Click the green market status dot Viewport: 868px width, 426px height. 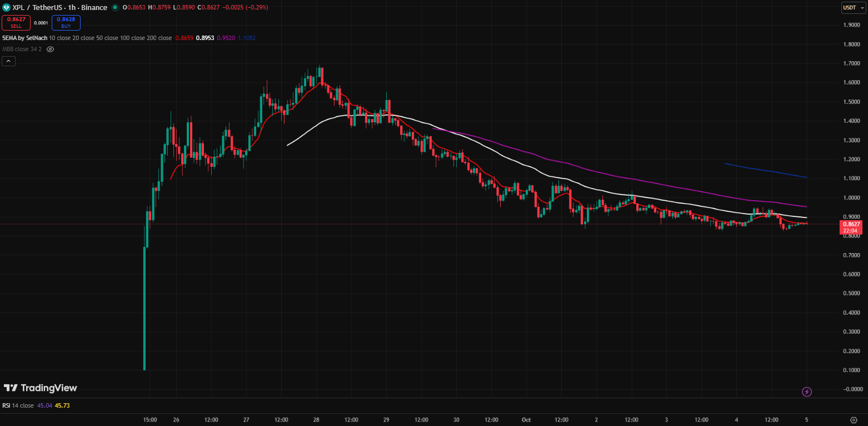[115, 8]
